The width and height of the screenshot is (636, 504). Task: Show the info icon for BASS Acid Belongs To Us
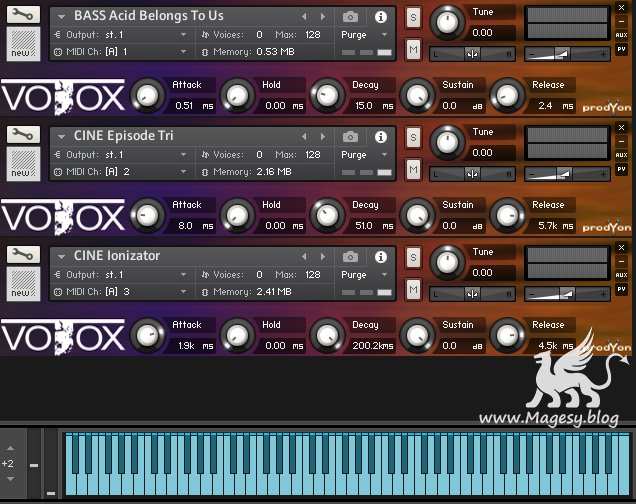[380, 17]
